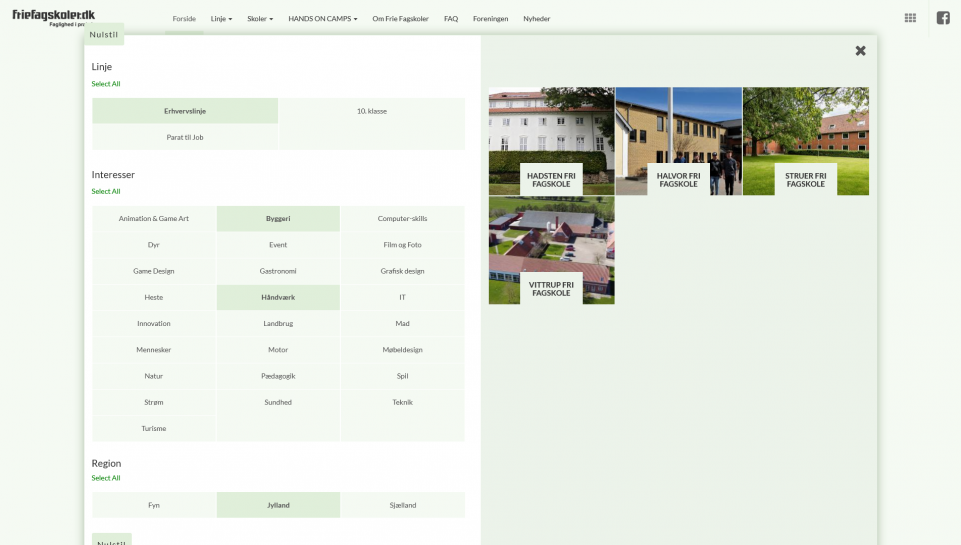
Task: Open the Hadsten Fri Fagskole card
Action: pos(552,141)
